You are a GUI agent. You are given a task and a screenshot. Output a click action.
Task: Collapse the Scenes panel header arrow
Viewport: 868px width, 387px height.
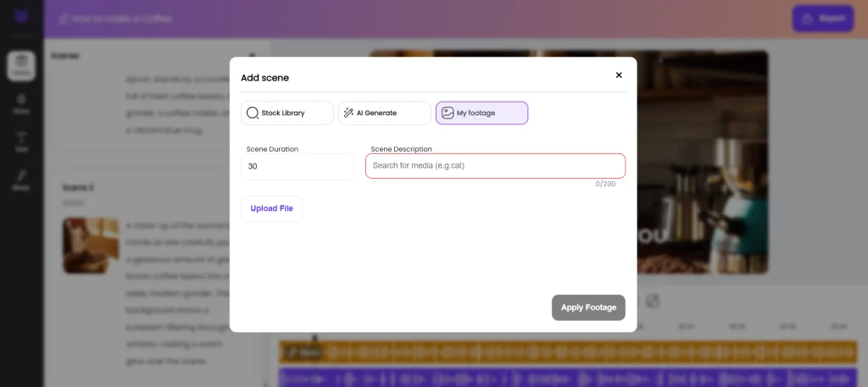tap(204, 56)
